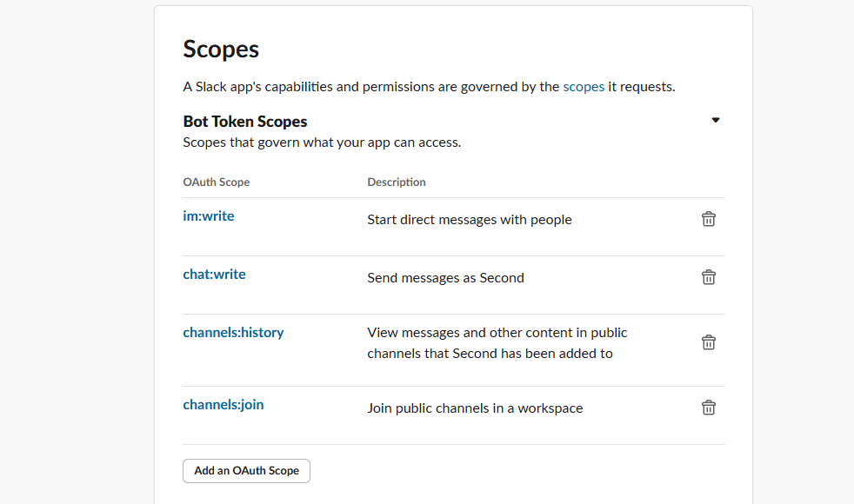Click the trash icon beside channels:history

709,342
